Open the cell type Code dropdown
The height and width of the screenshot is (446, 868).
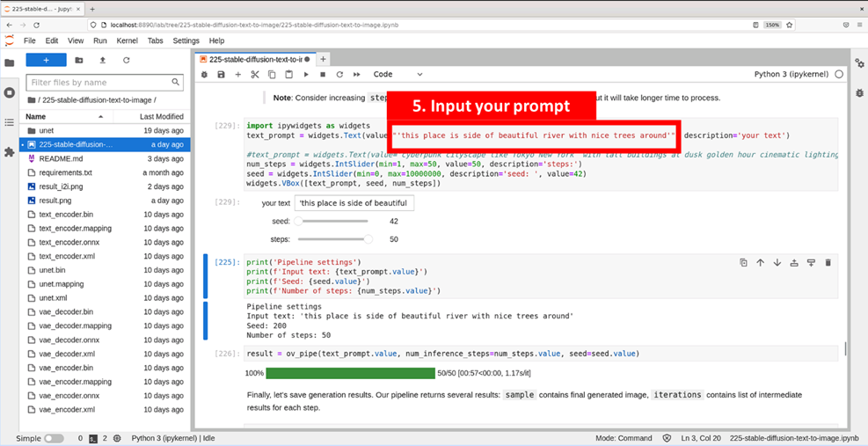[x=398, y=74]
